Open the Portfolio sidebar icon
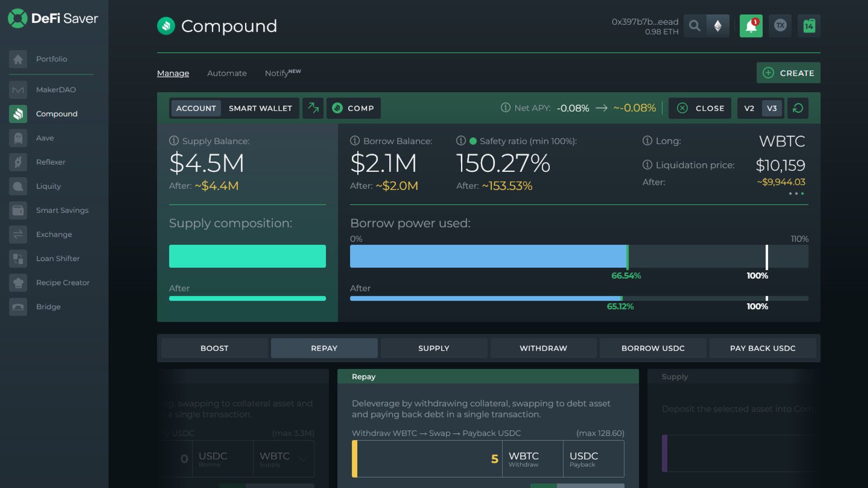Viewport: 868px width, 488px height. click(x=18, y=59)
